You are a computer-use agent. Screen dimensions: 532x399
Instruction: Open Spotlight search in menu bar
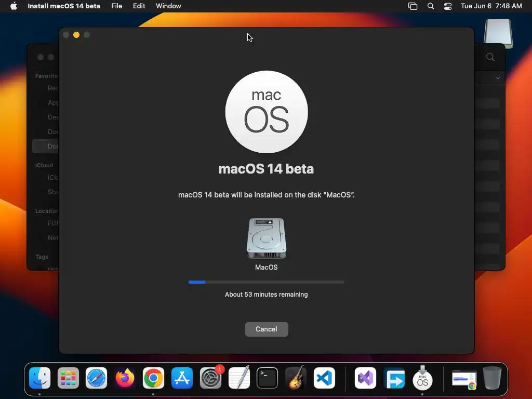[x=431, y=6]
